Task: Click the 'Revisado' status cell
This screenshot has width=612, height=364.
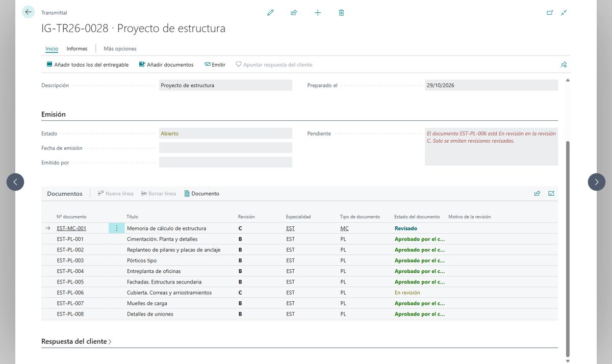Action: [406, 228]
